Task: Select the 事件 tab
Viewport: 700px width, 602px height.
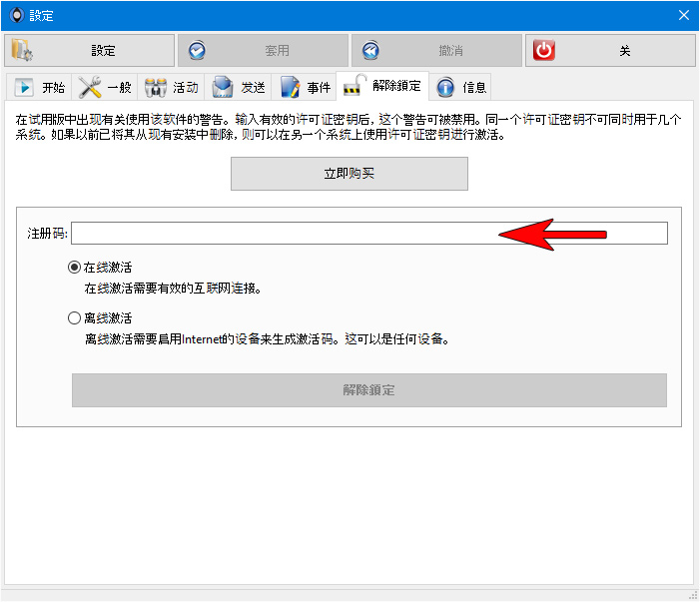Action: click(304, 87)
